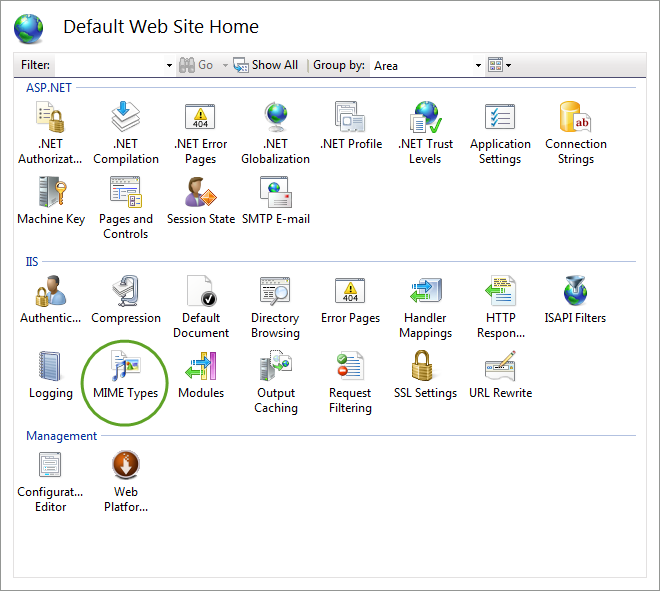
Task: Open Connection Strings feature
Action: tap(576, 133)
